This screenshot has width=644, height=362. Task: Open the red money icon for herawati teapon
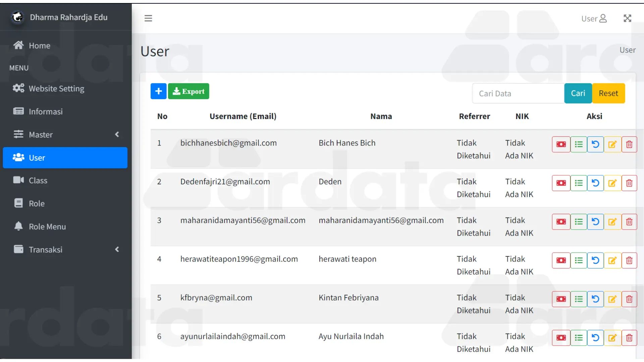tap(561, 260)
